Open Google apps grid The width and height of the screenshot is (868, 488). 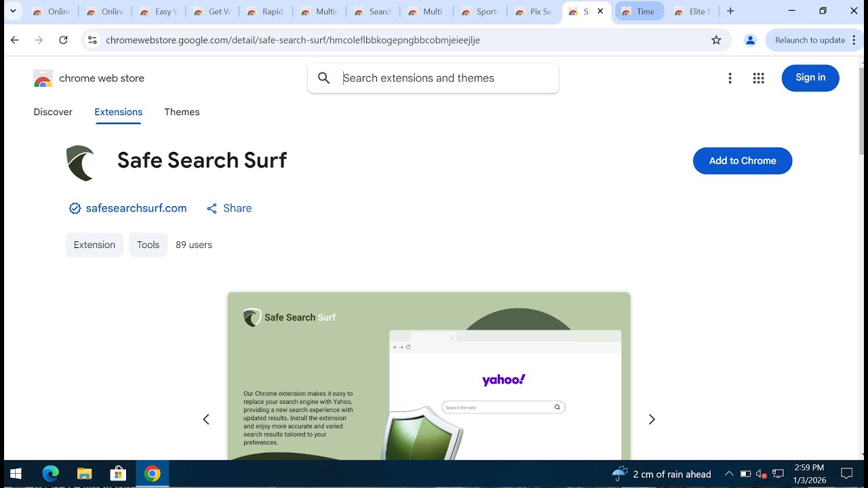coord(758,78)
